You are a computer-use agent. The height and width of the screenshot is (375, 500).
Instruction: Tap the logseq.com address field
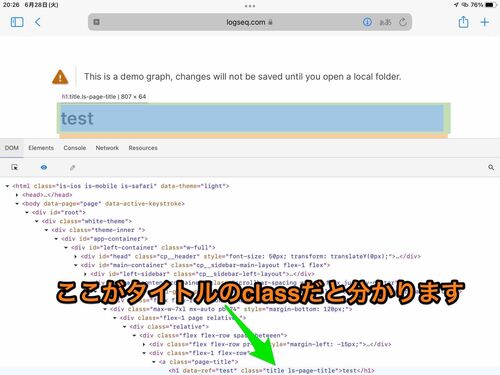tap(249, 22)
